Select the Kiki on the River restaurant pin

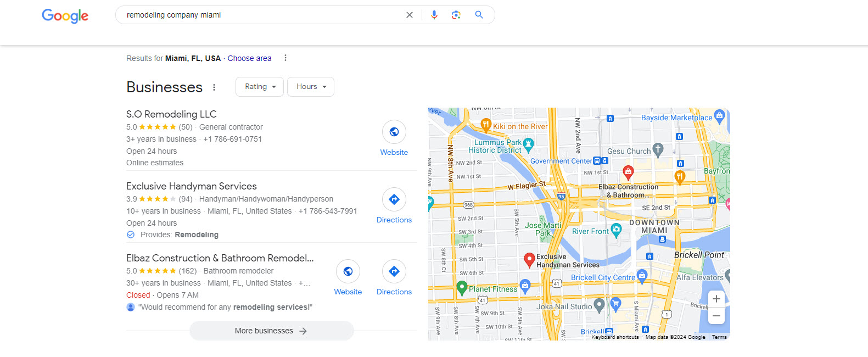point(485,125)
